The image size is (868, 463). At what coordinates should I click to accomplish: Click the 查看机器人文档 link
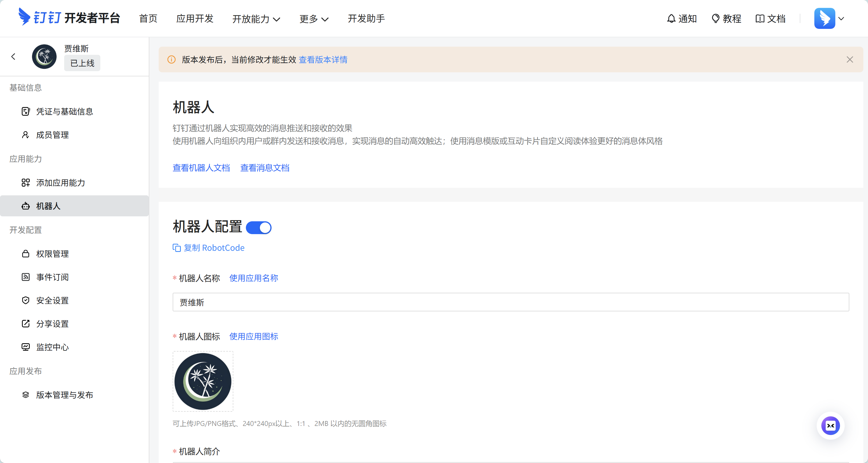201,168
